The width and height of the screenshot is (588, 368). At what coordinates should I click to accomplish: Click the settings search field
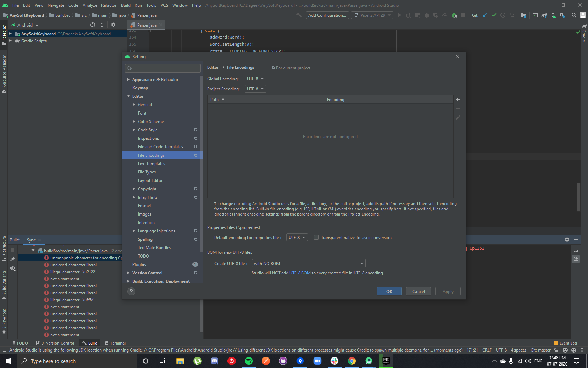pyautogui.click(x=163, y=68)
